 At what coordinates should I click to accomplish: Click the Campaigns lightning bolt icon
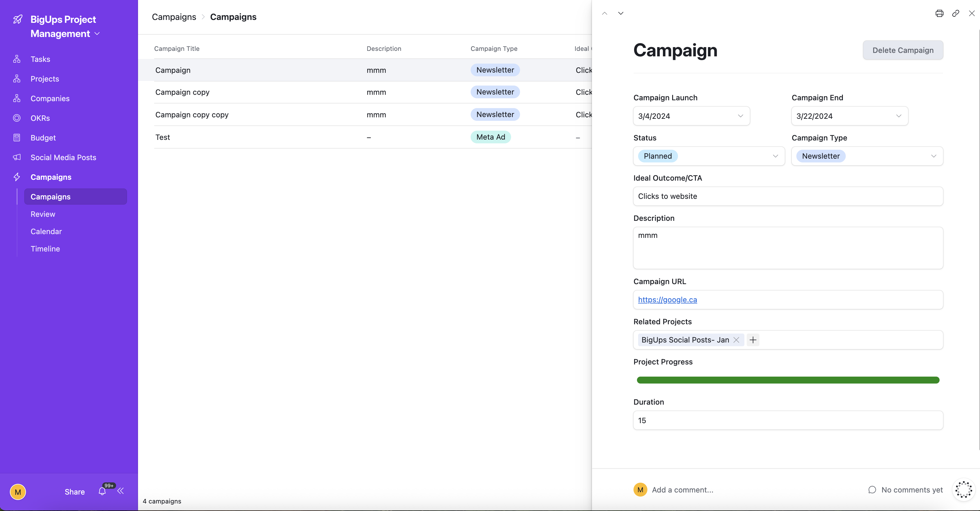(x=17, y=177)
